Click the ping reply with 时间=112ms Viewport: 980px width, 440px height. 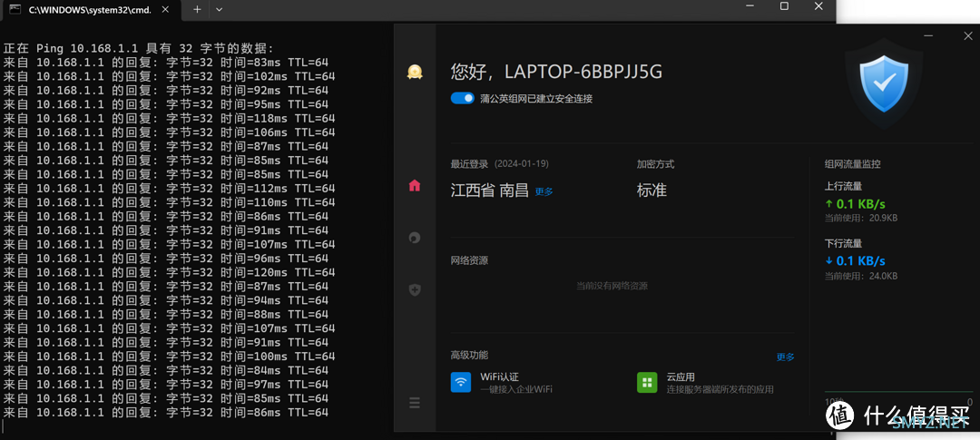coord(170,188)
